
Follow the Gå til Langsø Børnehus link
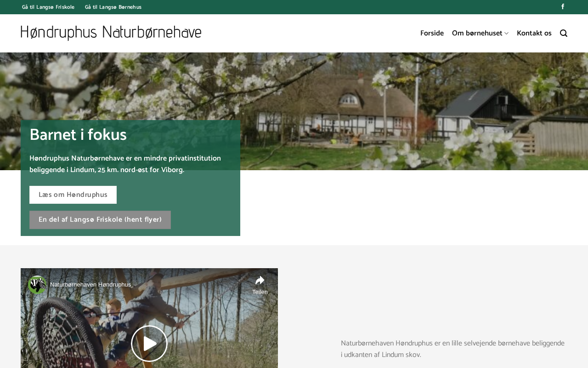[113, 7]
